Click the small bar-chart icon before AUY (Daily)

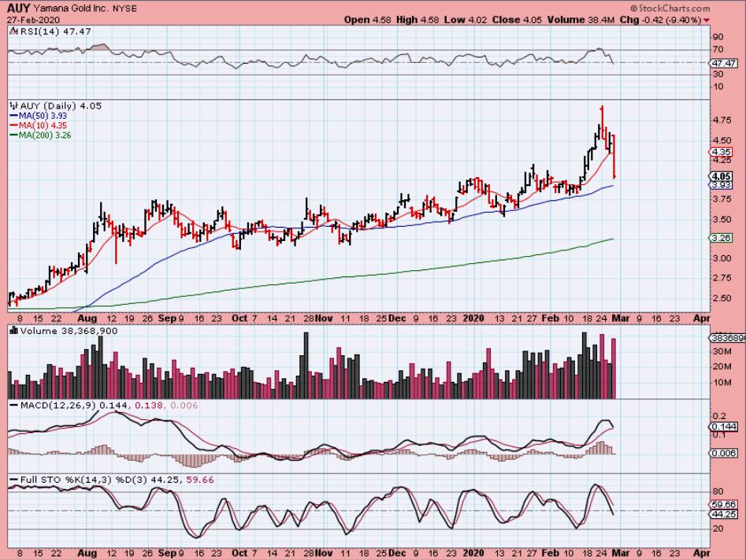click(x=14, y=106)
